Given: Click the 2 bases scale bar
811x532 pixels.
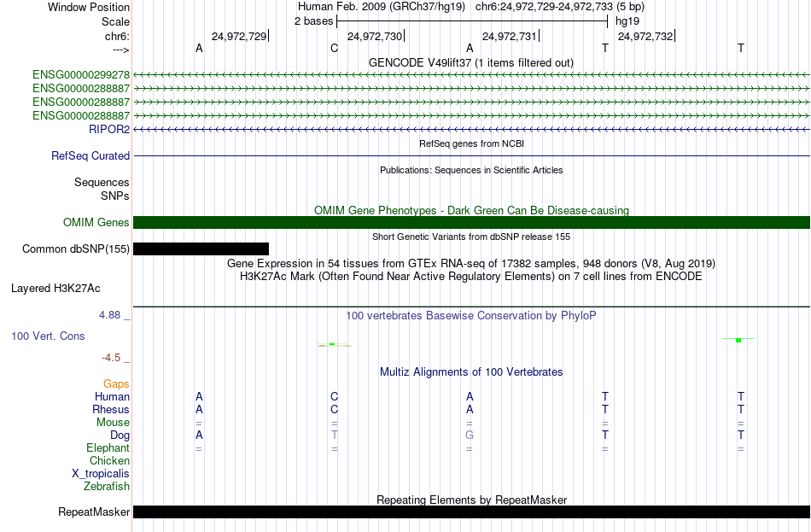Looking at the screenshot, I should 472,21.
